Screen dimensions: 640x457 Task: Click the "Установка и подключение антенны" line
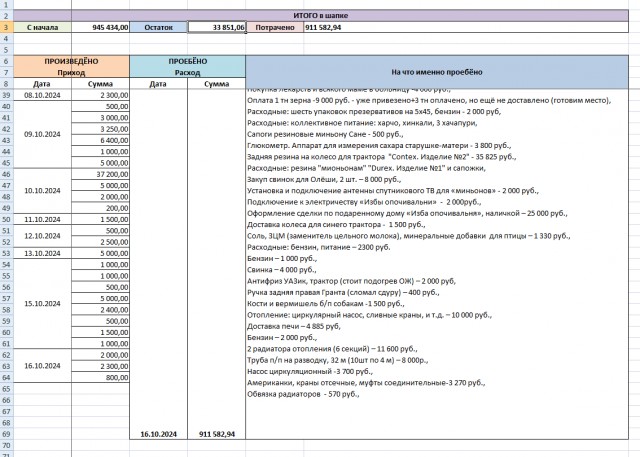coord(393,191)
